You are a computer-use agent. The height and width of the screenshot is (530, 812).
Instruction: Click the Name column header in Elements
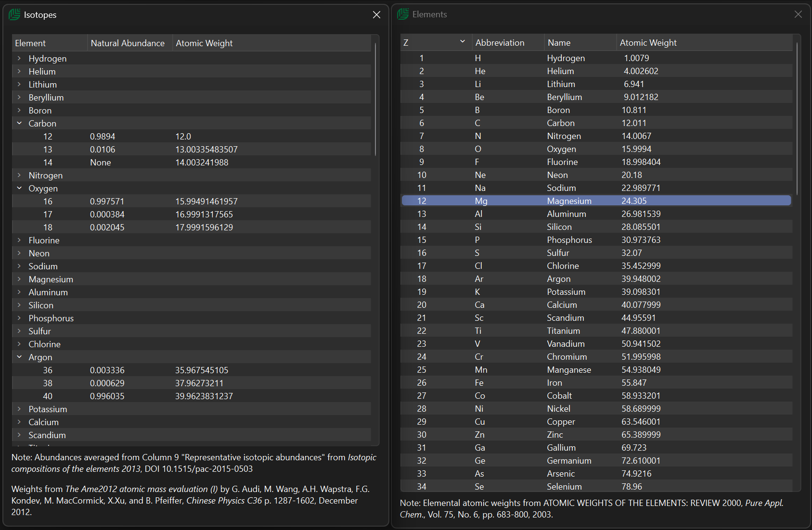click(580, 42)
